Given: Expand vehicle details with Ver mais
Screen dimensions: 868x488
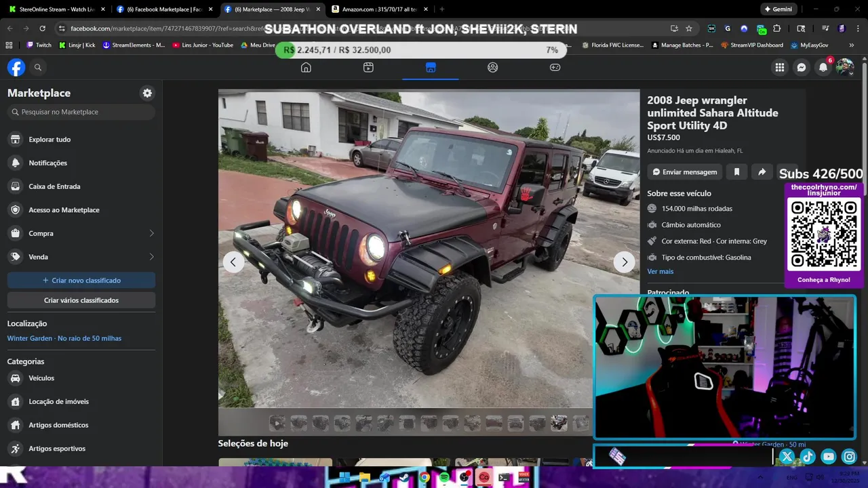Looking at the screenshot, I should (660, 271).
